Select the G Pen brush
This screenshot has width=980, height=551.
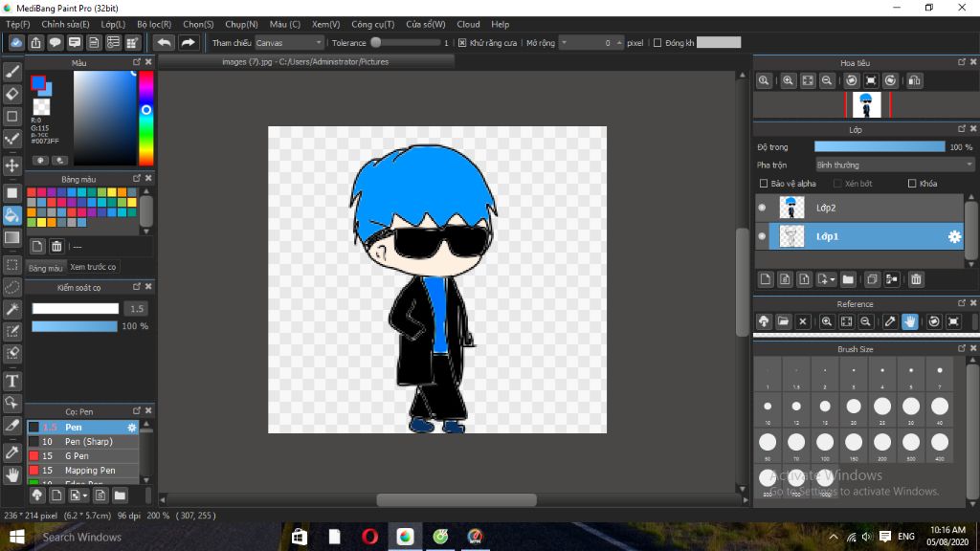pos(82,456)
